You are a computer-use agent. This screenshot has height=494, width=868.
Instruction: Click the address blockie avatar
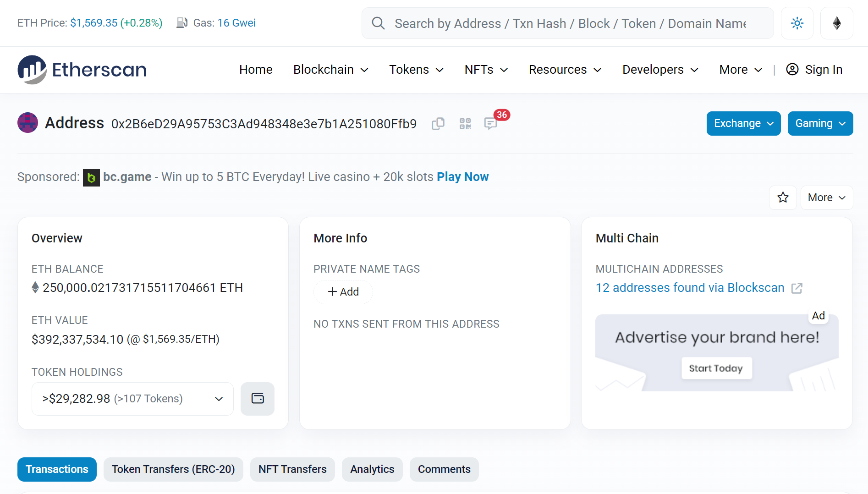(27, 123)
